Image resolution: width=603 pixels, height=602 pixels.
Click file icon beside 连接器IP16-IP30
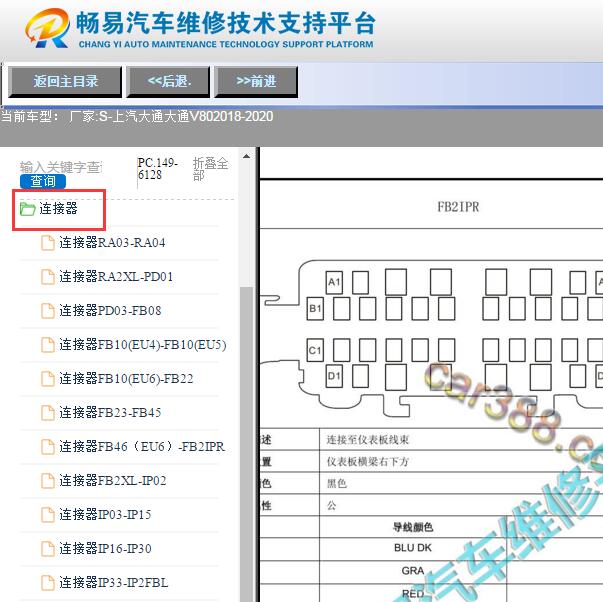(48, 549)
